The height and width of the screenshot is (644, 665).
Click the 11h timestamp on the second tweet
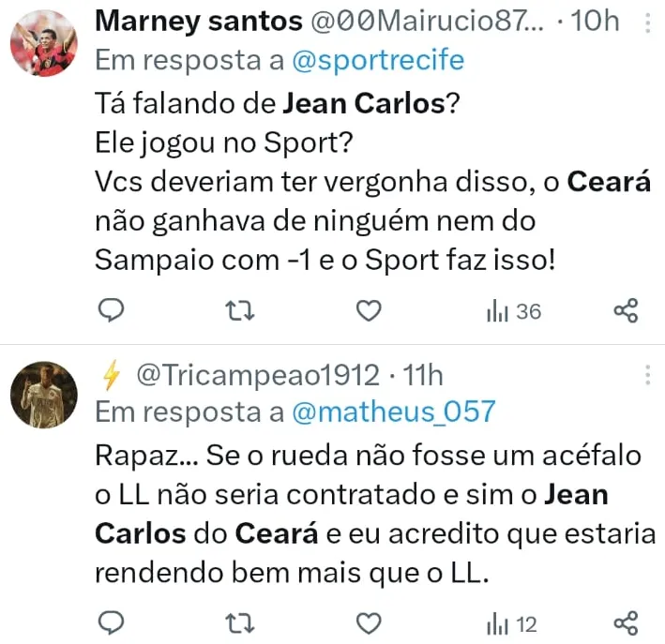[422, 376]
